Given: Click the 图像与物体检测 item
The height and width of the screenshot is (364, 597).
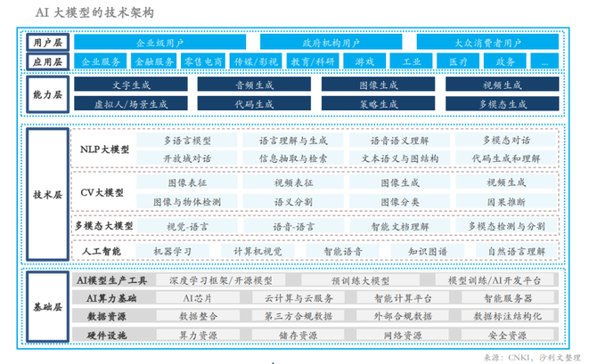Looking at the screenshot, I should click(187, 202).
